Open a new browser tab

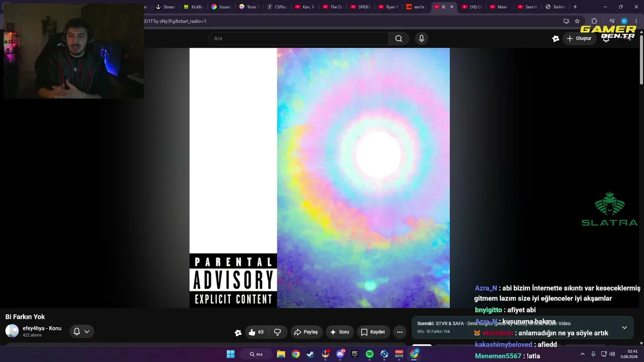coord(575,7)
